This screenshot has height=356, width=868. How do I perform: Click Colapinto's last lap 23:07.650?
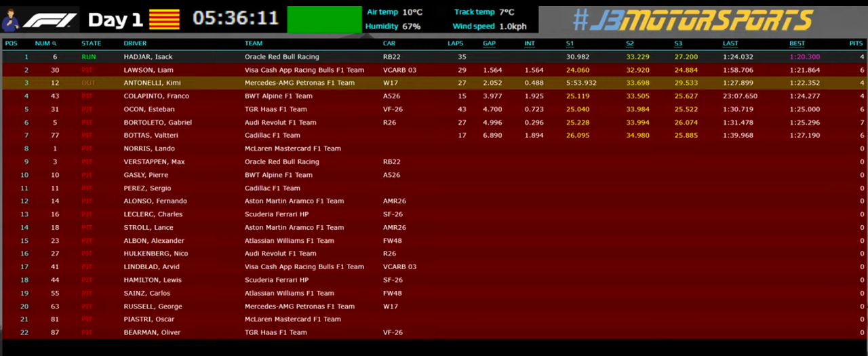tap(741, 96)
